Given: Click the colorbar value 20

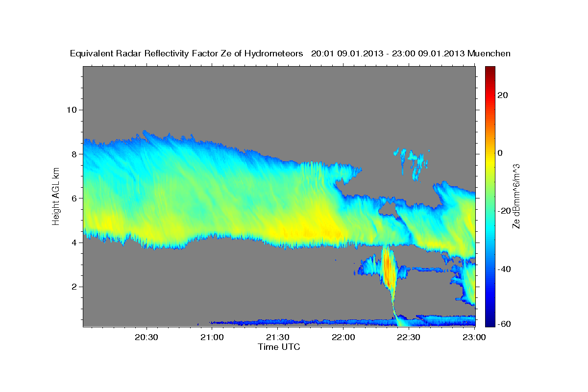Looking at the screenshot, I should click(x=504, y=95).
